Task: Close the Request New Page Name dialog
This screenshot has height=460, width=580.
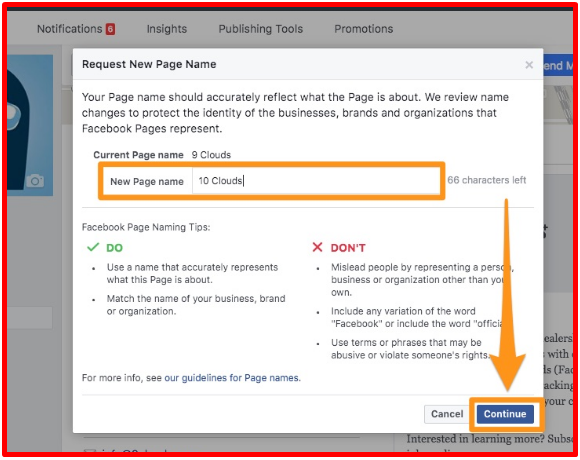Action: tap(529, 65)
